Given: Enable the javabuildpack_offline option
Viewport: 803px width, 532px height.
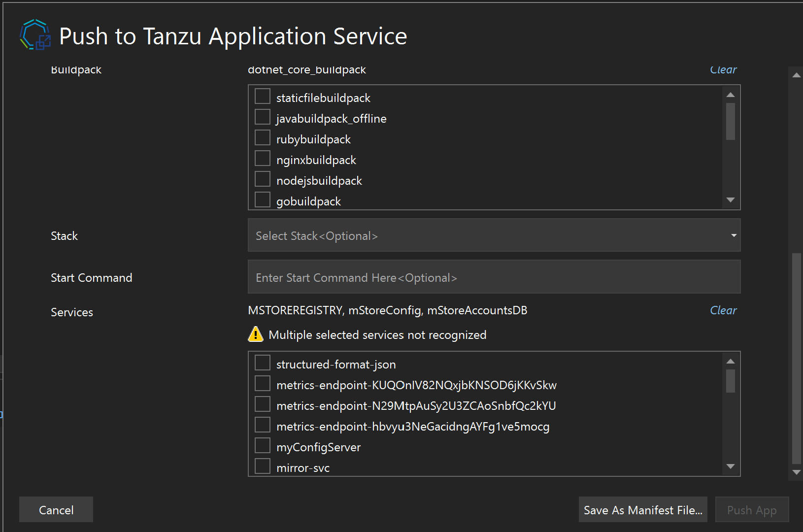Looking at the screenshot, I should tap(263, 117).
